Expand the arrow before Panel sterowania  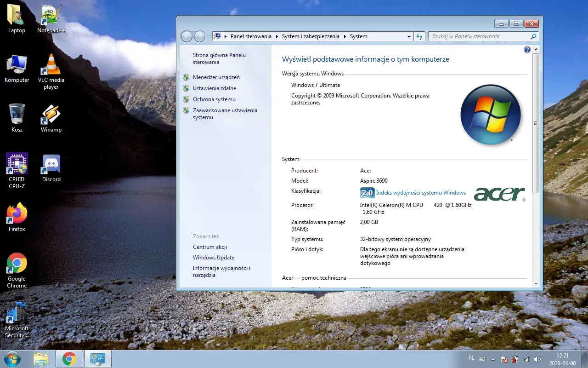226,36
